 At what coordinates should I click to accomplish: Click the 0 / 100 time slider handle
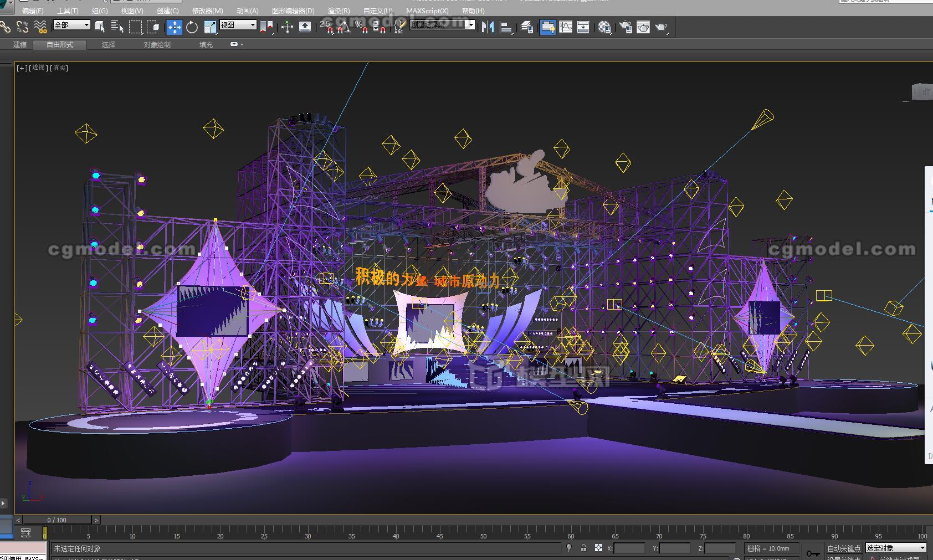[57, 520]
